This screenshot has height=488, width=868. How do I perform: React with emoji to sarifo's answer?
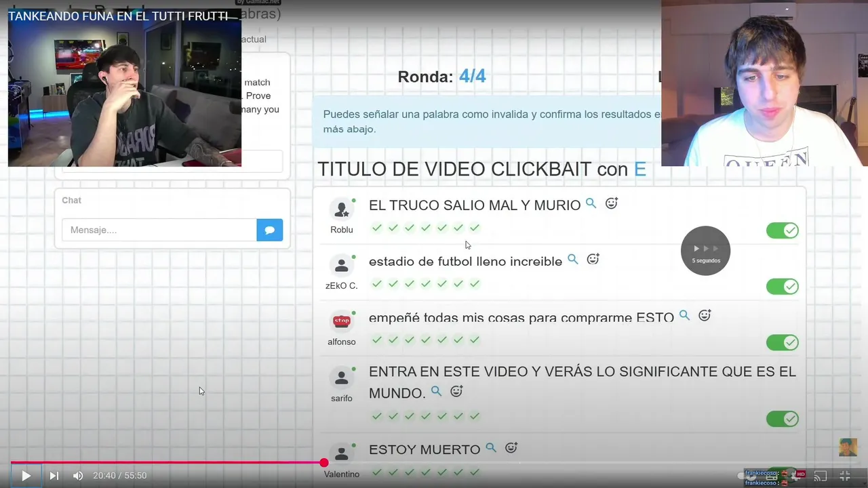pos(457,391)
